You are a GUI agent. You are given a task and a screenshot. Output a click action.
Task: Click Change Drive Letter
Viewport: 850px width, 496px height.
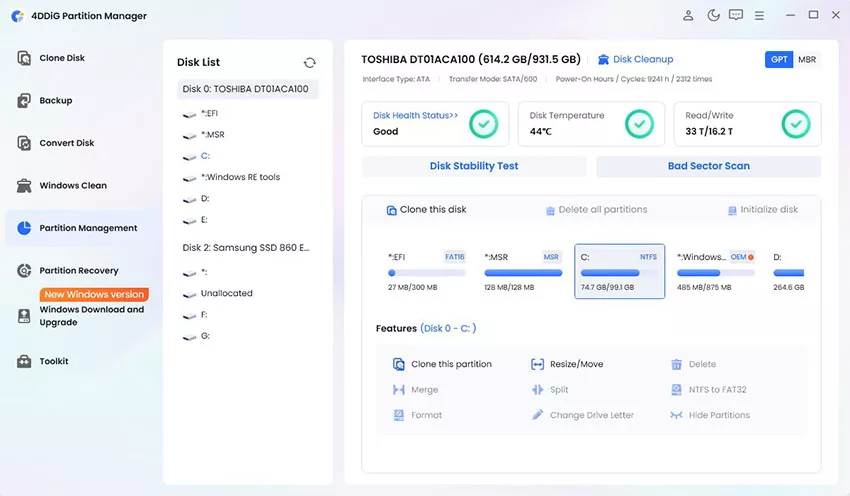tap(582, 415)
